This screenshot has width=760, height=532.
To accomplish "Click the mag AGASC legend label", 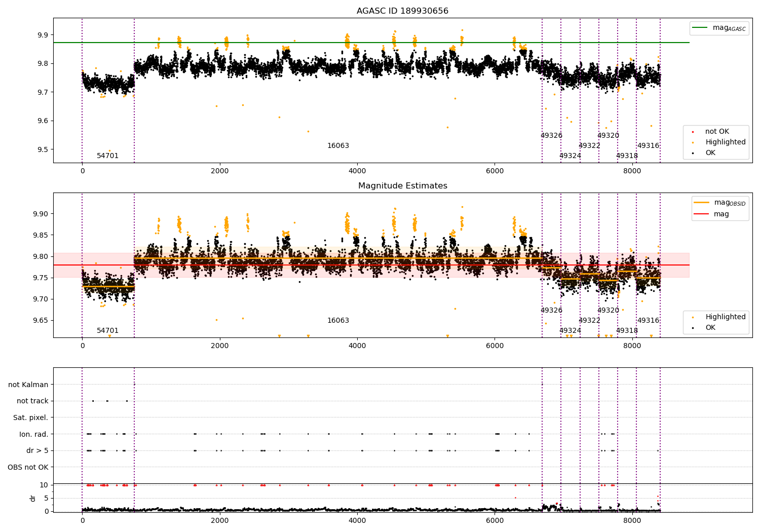I will pyautogui.click(x=729, y=28).
